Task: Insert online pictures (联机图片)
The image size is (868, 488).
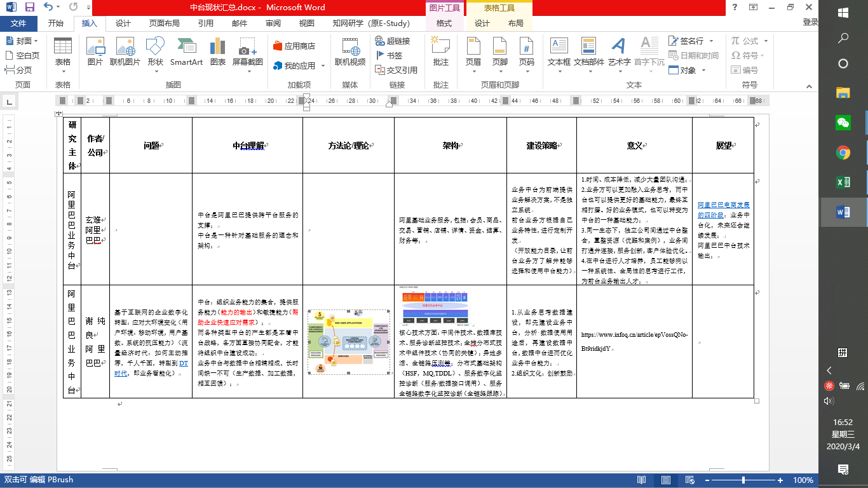Action: 125,51
